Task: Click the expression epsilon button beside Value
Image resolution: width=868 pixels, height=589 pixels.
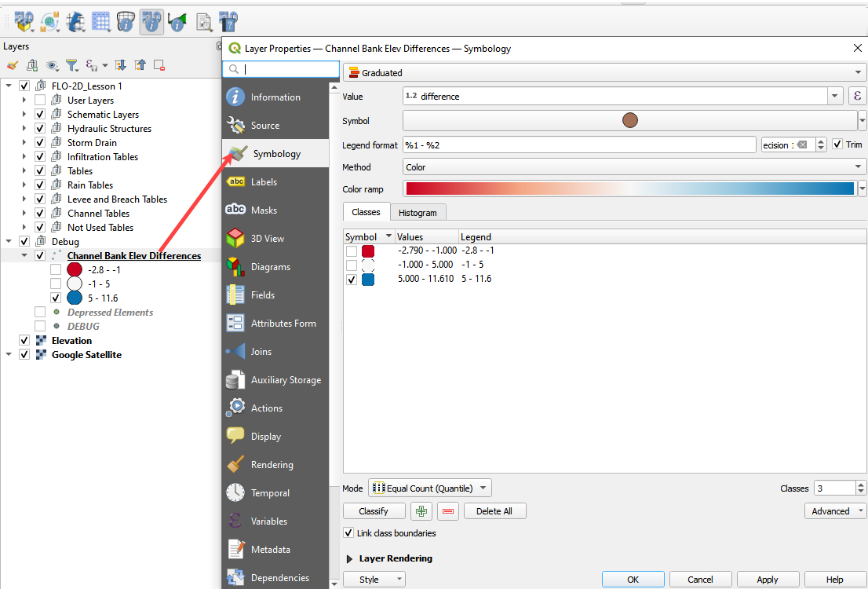Action: click(858, 97)
